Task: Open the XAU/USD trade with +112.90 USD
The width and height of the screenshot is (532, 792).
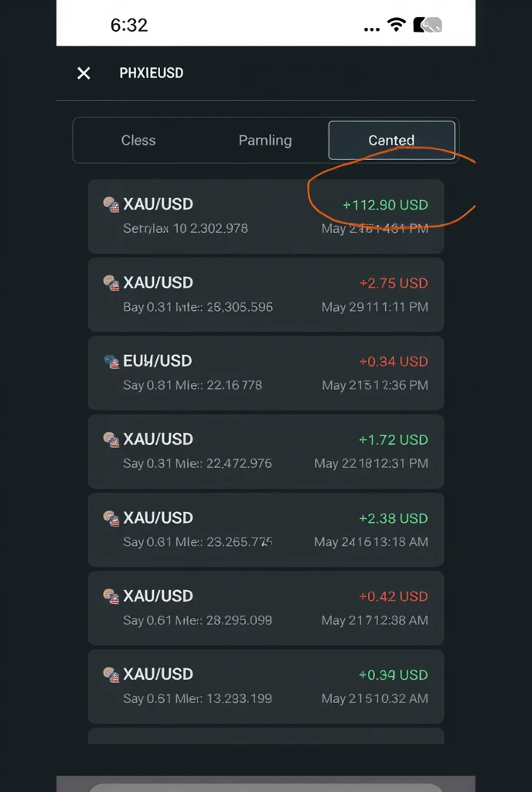Action: click(x=266, y=217)
